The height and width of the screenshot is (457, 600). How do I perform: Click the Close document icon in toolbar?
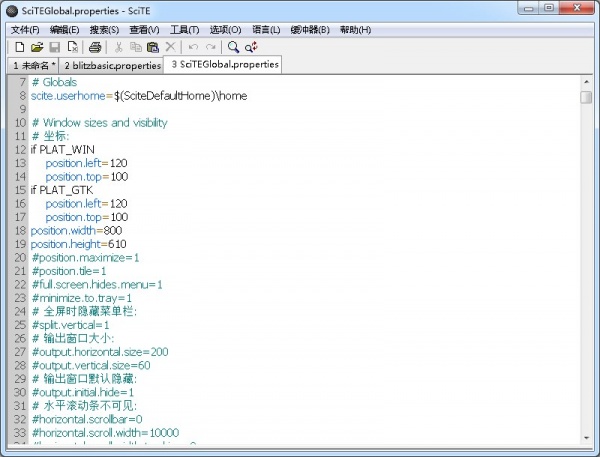click(x=73, y=47)
